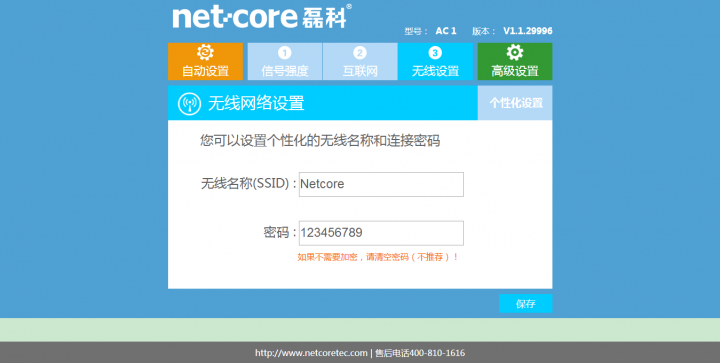
Task: Open 高级设置 advanced settings tab
Action: pos(515,61)
